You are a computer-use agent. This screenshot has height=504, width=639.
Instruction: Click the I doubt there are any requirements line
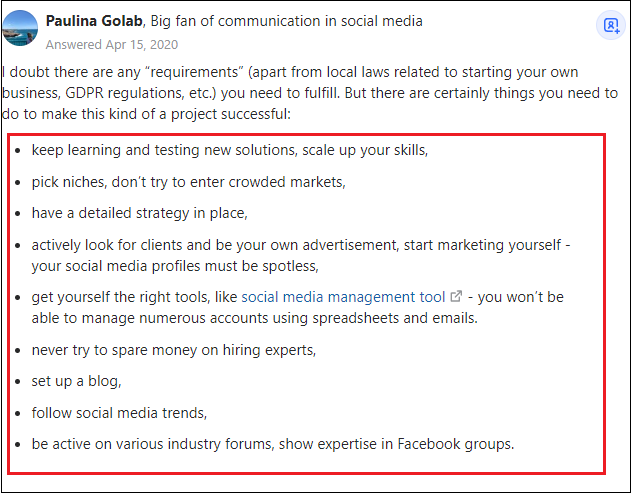tap(290, 72)
